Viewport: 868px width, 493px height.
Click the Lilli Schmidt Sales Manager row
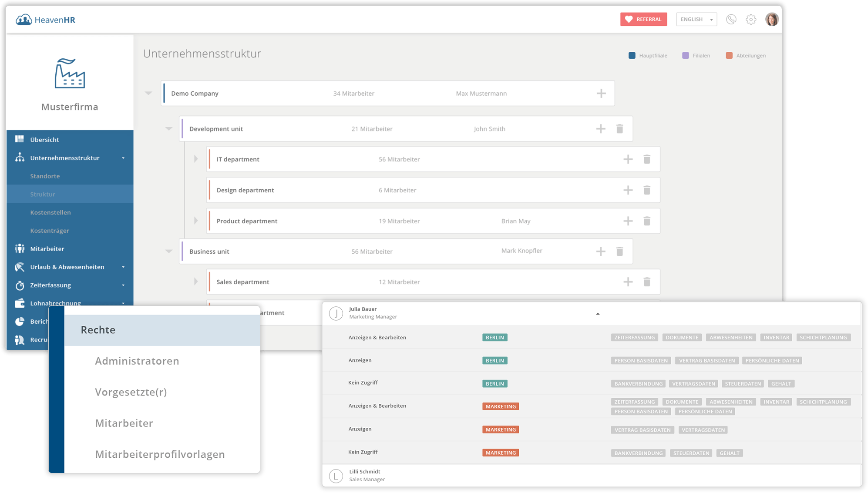pyautogui.click(x=592, y=476)
